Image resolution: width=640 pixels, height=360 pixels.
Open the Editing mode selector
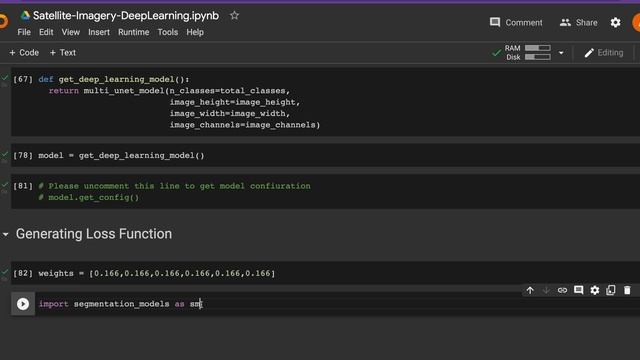tap(604, 53)
